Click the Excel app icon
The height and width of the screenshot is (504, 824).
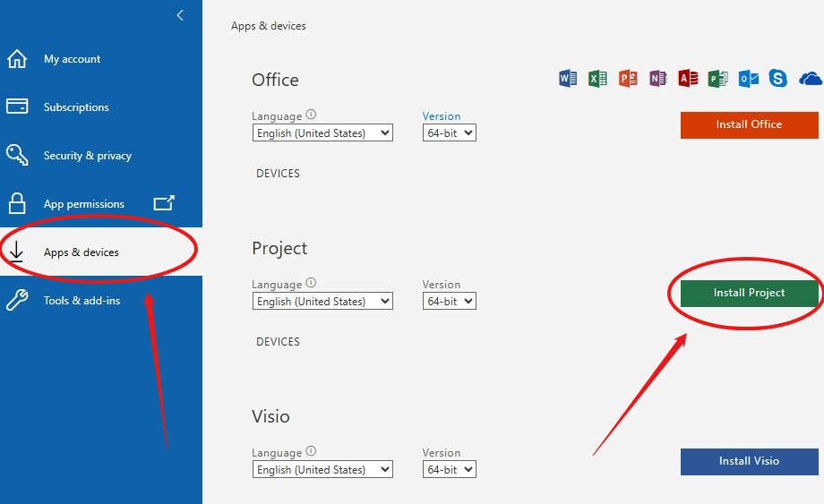pos(597,78)
